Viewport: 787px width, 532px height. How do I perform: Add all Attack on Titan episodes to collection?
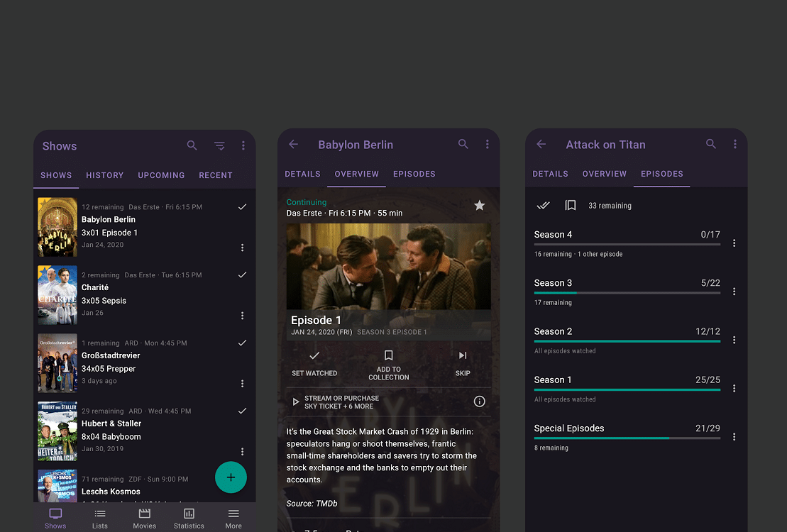[571, 205]
